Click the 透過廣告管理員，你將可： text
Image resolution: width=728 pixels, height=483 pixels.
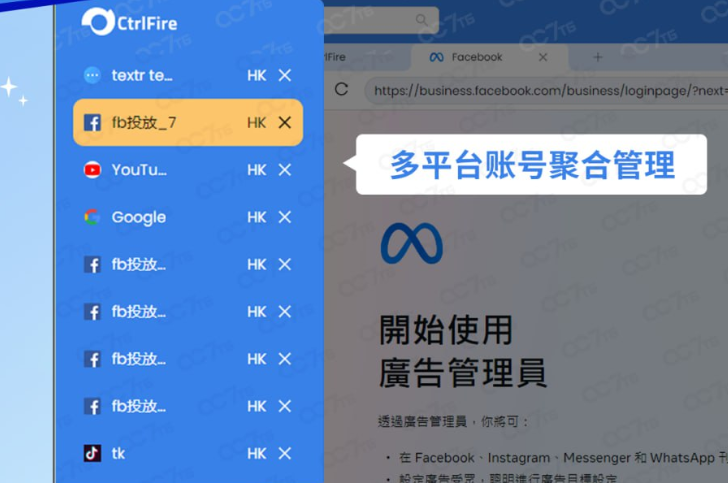pyautogui.click(x=453, y=422)
